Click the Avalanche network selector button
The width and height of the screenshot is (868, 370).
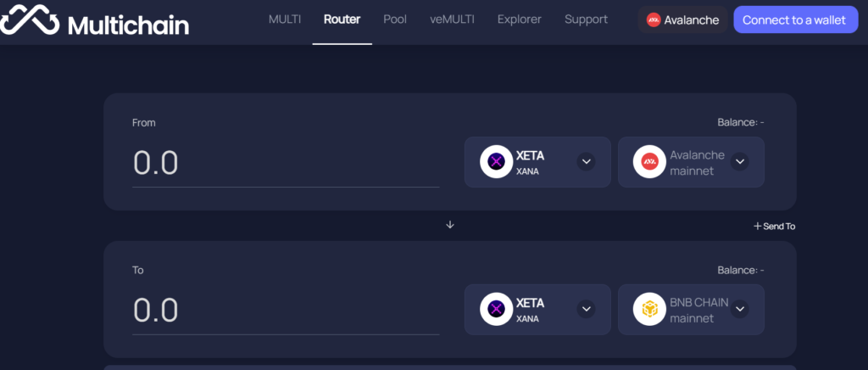682,20
